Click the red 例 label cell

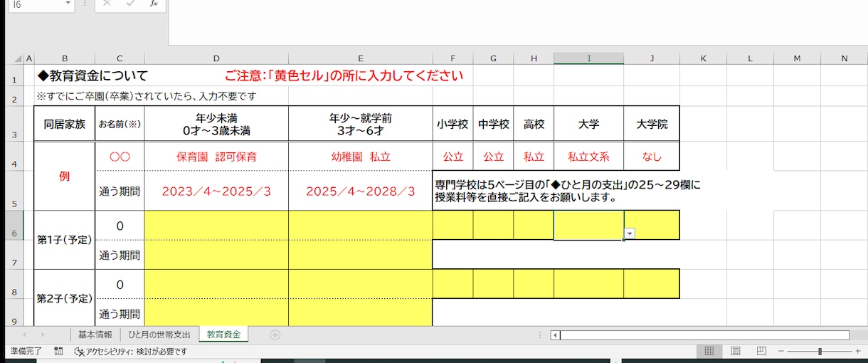tap(65, 176)
